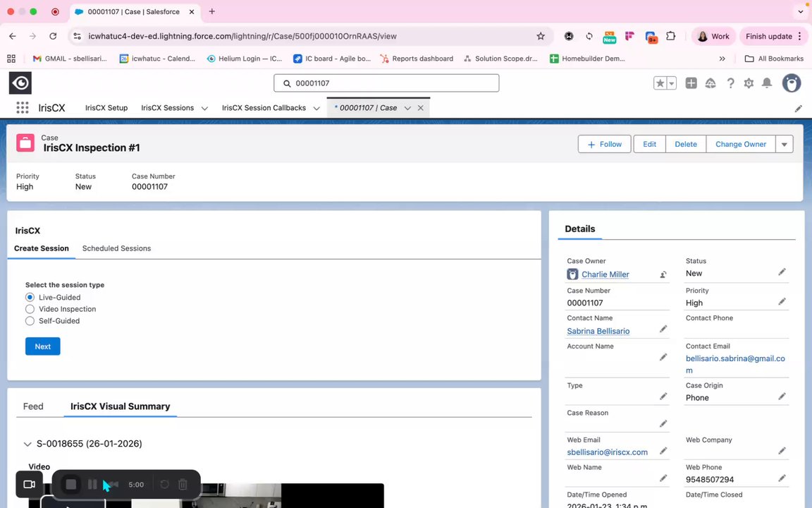Open the App Launcher grid icon
Screen dimensions: 812x508
pyautogui.click(x=23, y=108)
